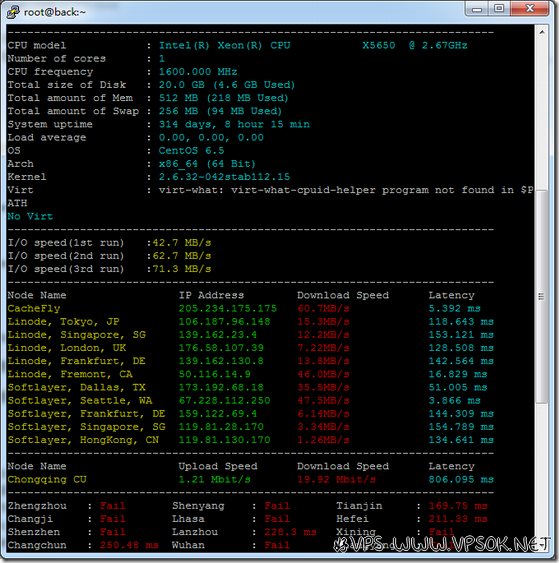Click the scrollbar track above the thumb

541,115
